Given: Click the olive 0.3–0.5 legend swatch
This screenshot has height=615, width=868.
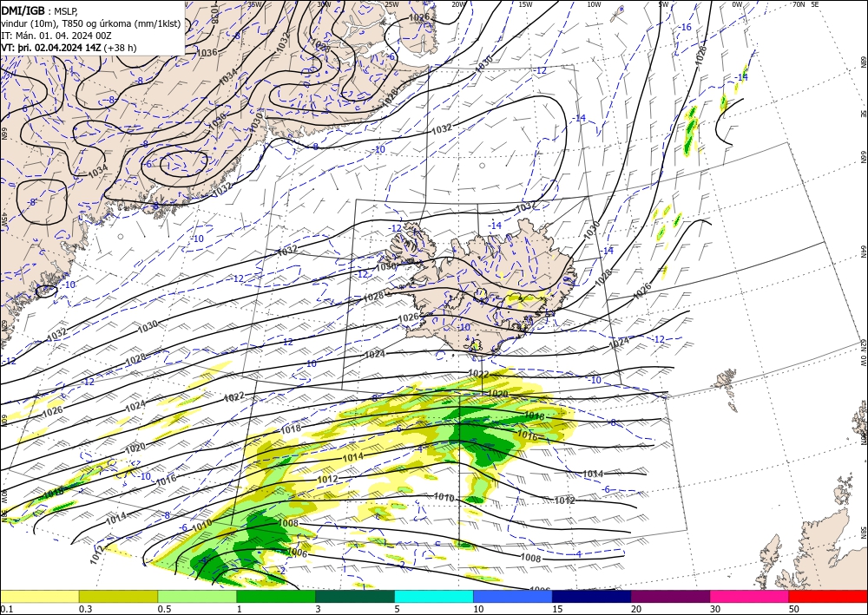Looking at the screenshot, I should [118, 596].
